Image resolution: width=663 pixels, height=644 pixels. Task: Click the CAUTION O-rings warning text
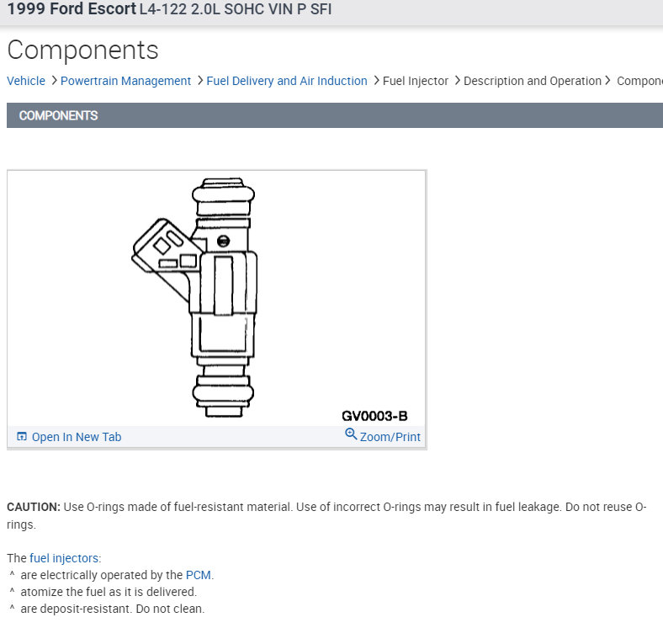click(x=326, y=515)
